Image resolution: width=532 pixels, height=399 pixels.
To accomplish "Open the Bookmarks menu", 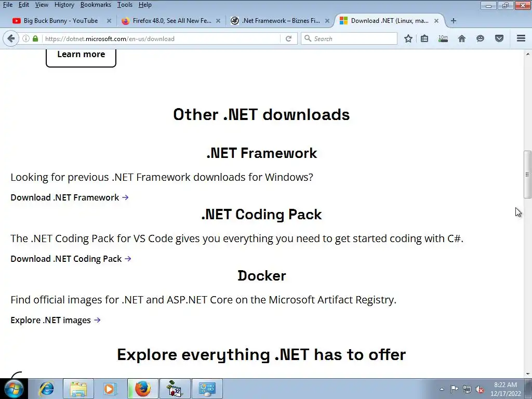I will (96, 5).
